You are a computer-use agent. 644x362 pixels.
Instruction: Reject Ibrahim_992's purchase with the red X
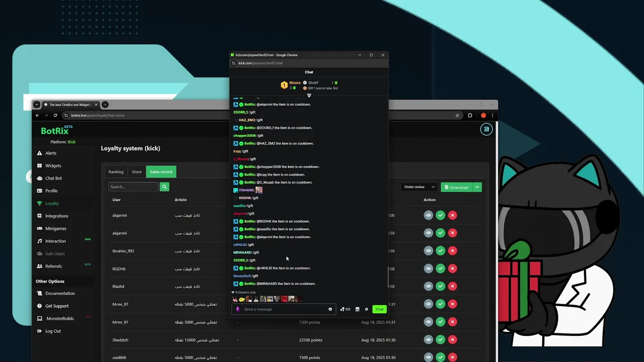452,250
